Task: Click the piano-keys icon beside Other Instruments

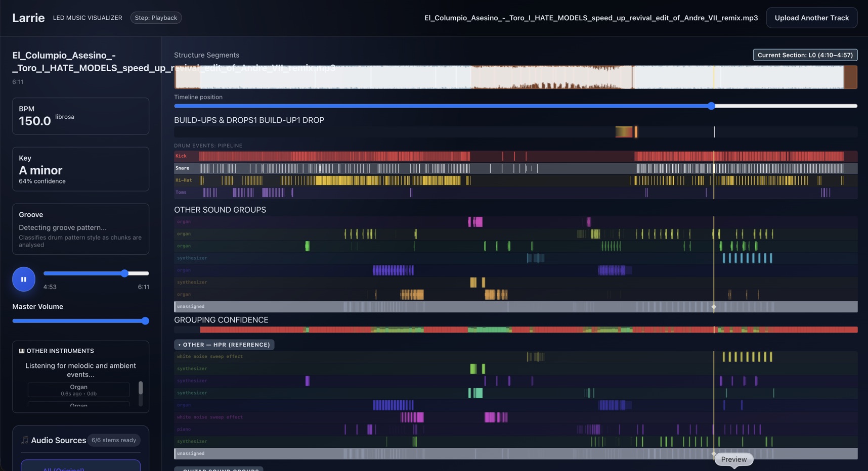Action: click(22, 351)
